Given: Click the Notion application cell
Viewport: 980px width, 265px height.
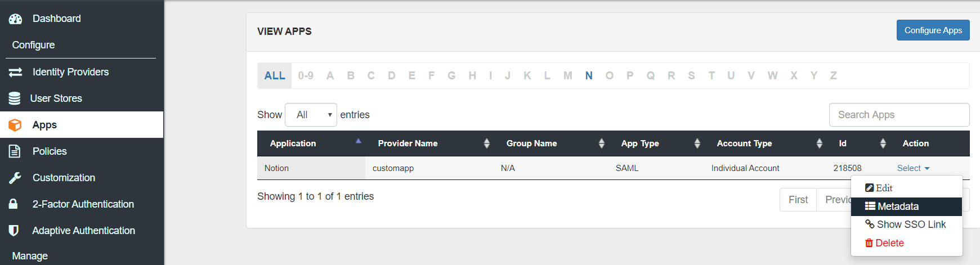Looking at the screenshot, I should [x=311, y=168].
